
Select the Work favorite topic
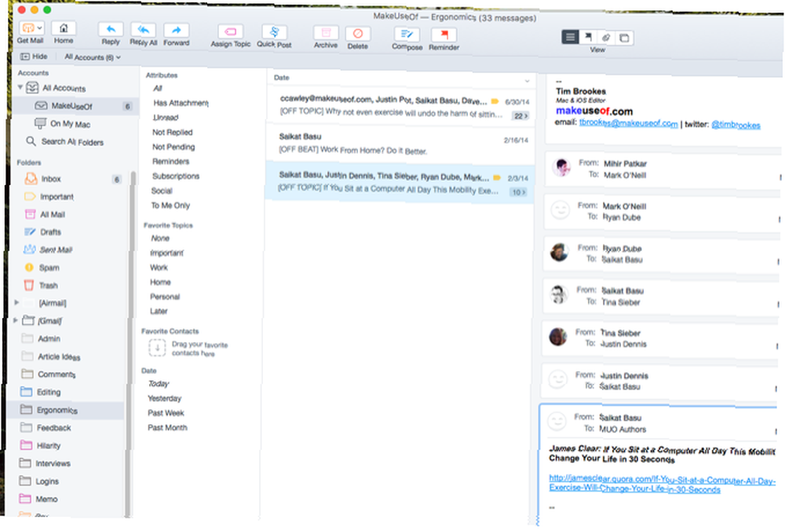pyautogui.click(x=159, y=268)
